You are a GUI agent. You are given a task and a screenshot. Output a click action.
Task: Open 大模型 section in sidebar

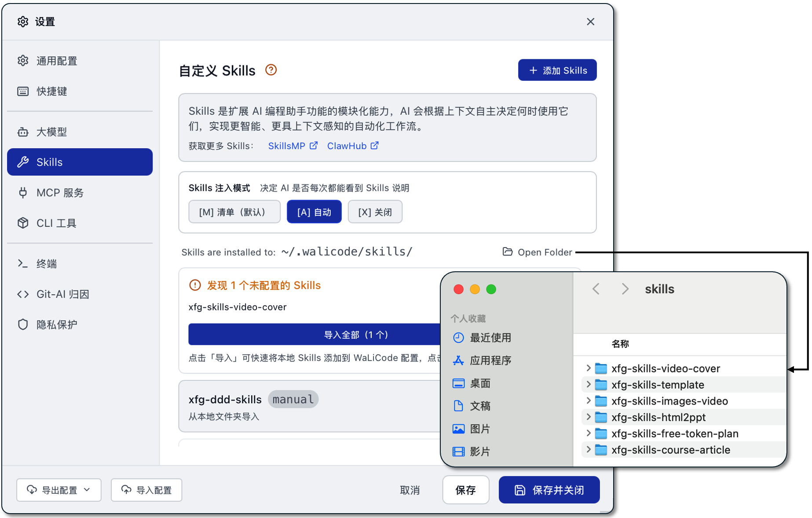[80, 131]
